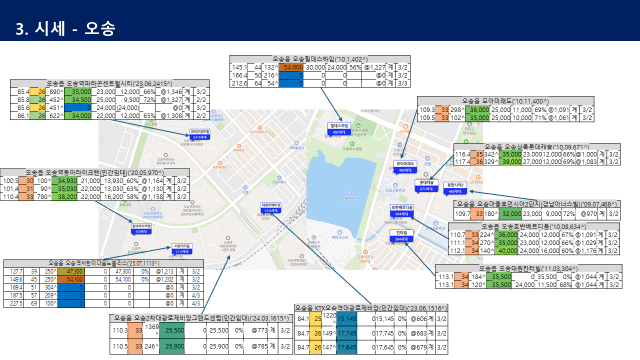640x360 pixels.
Task: Select the 오송필데스하임('10,1,402^) table header
Action: point(320,59)
